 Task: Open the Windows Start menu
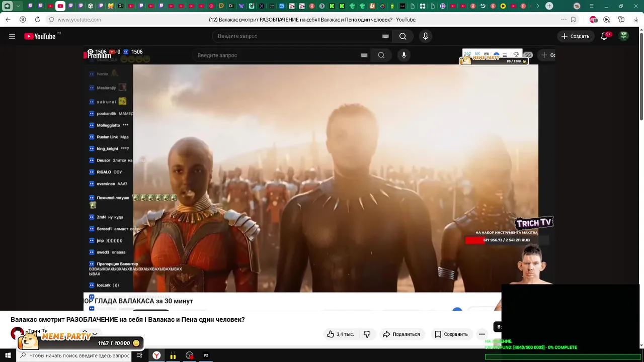tap(8, 355)
